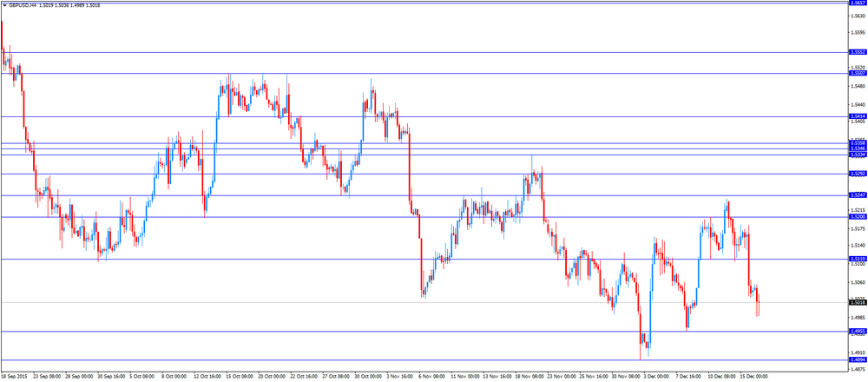
Task: Click the 20 Oct 00:00 time label
Action: pyautogui.click(x=271, y=375)
